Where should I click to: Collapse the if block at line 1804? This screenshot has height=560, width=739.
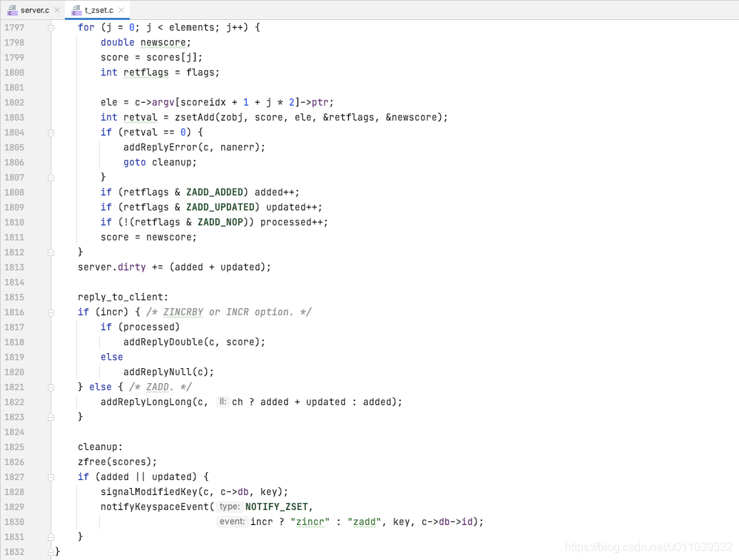(51, 133)
